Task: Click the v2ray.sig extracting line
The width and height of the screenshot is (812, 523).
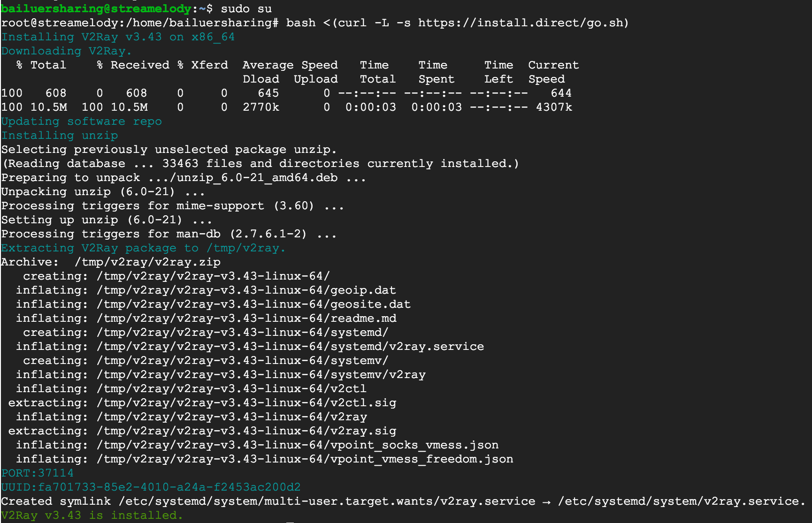Action: 202,431
